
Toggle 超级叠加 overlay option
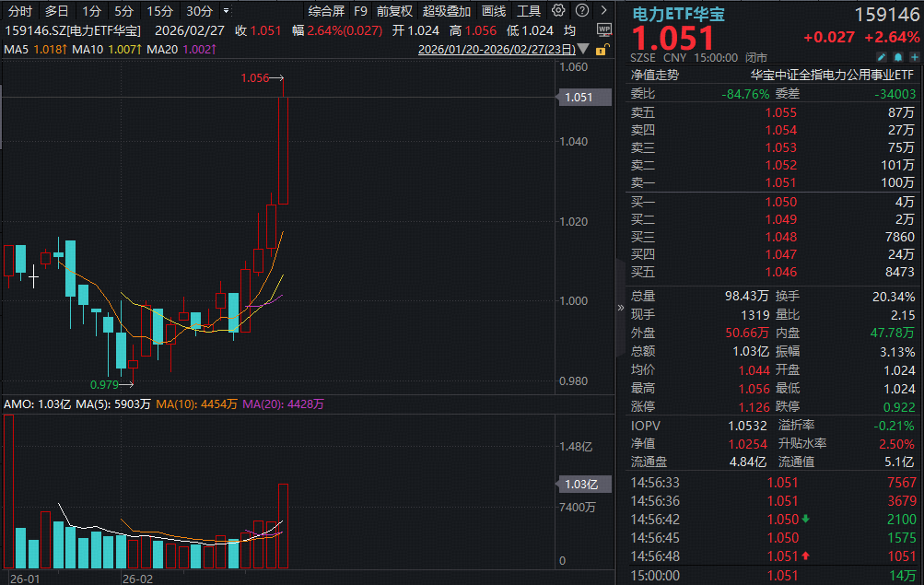[x=447, y=11]
